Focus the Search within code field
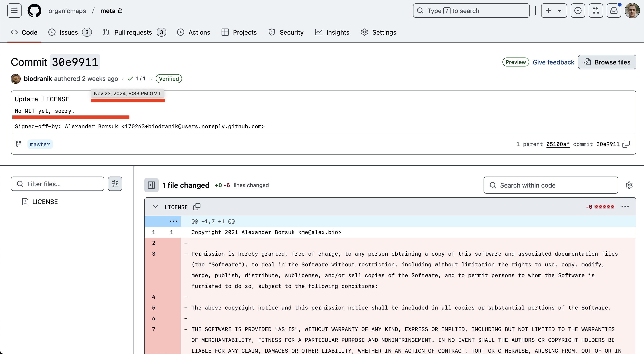Image resolution: width=644 pixels, height=354 pixels. [551, 185]
